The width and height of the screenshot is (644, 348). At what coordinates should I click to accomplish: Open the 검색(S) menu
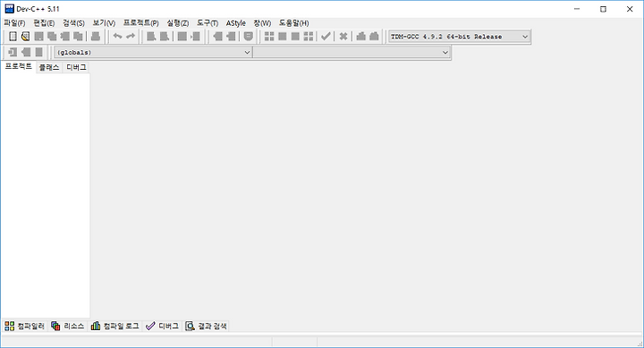point(73,23)
